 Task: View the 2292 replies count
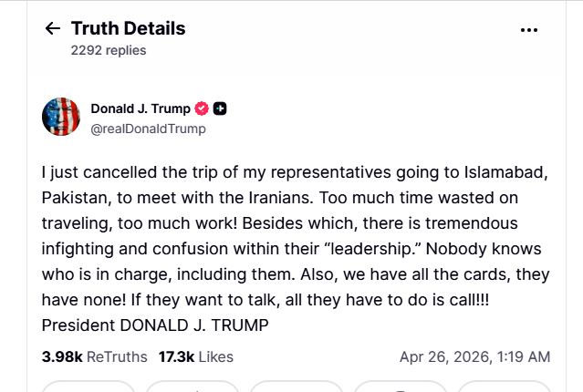pos(109,50)
